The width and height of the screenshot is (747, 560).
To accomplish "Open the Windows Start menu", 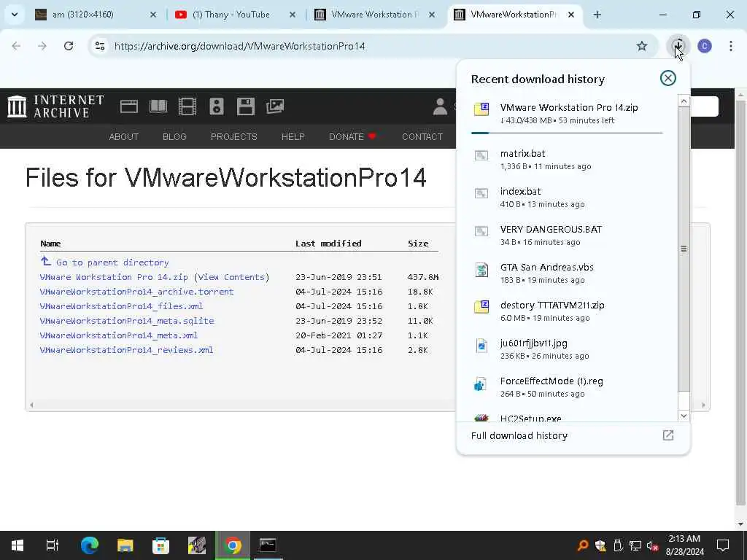I will (x=18, y=545).
